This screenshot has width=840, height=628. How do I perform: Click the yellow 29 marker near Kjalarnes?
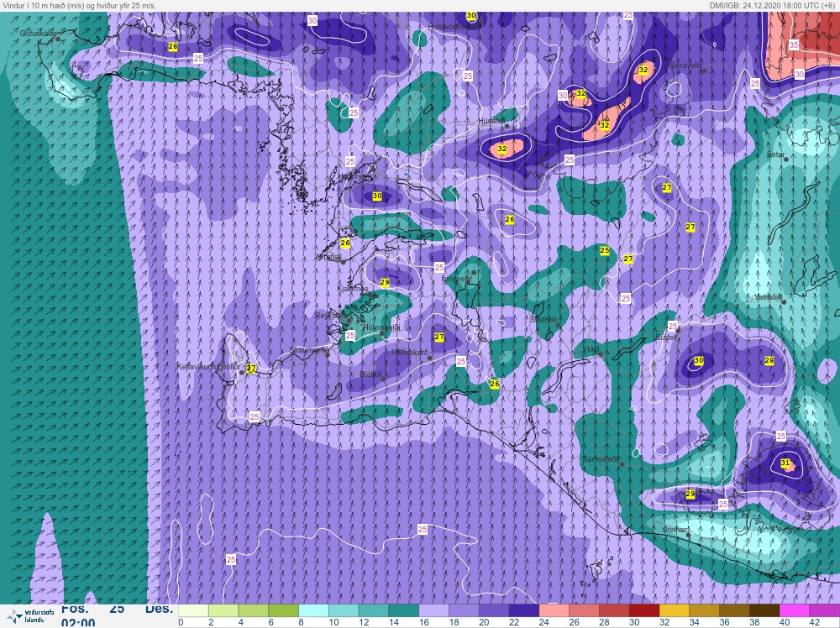[x=385, y=282]
